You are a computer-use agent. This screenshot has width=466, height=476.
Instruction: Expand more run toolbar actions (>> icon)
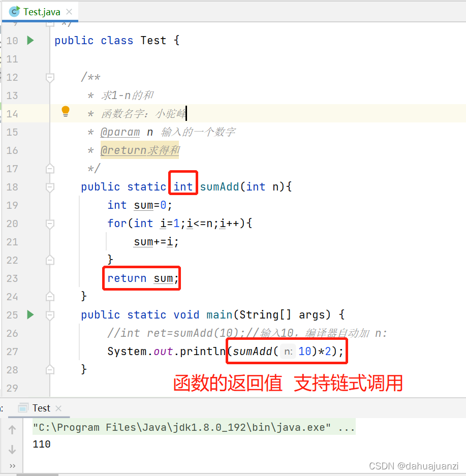coord(12,466)
